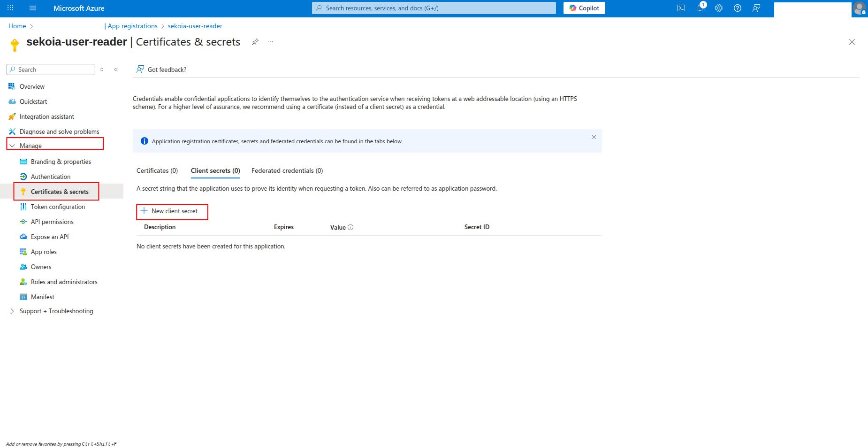Click New client secret
The image size is (868, 448).
pyautogui.click(x=172, y=211)
